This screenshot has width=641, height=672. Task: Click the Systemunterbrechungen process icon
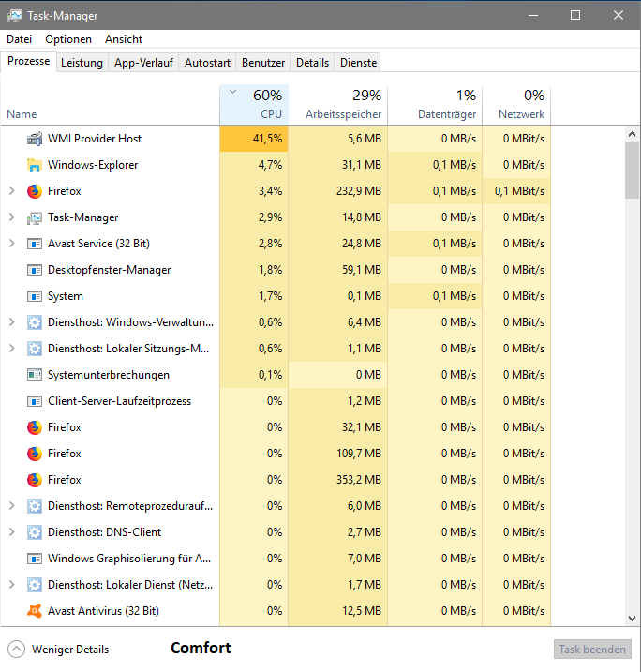pyautogui.click(x=35, y=375)
